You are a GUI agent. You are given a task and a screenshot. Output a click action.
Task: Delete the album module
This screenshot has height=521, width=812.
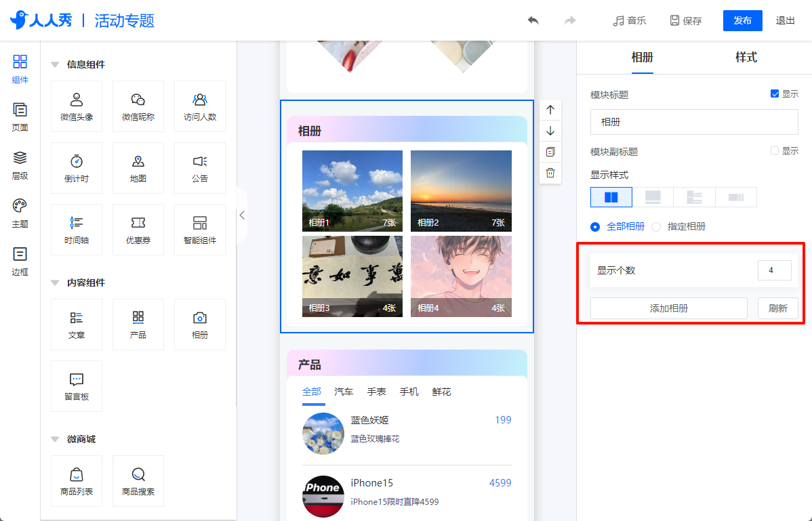pyautogui.click(x=550, y=173)
